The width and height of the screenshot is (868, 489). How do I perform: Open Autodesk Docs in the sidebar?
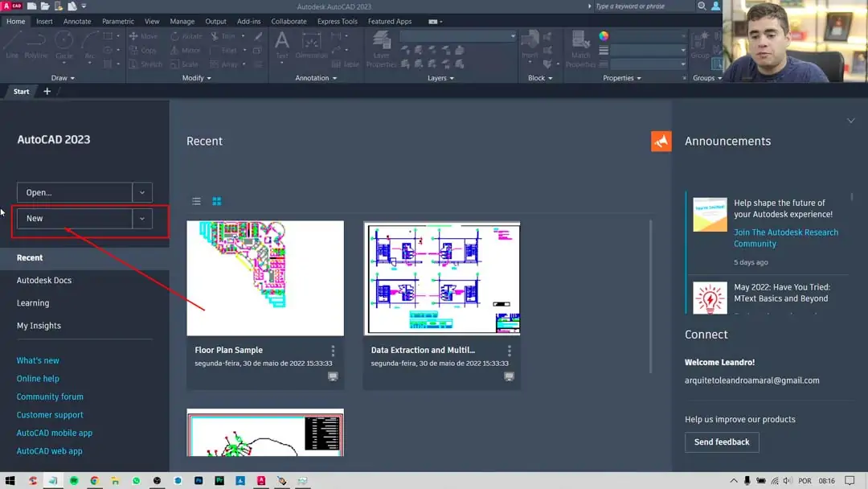[x=44, y=280]
